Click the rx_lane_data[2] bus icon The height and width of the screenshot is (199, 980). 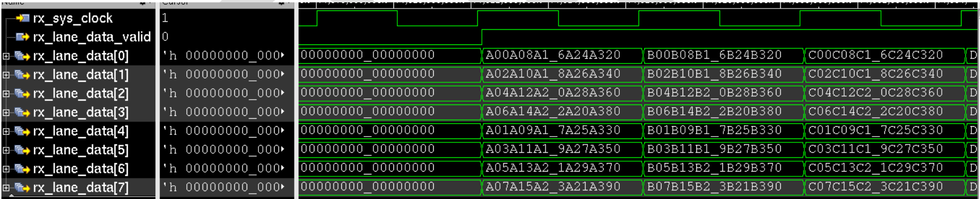pyautogui.click(x=22, y=94)
